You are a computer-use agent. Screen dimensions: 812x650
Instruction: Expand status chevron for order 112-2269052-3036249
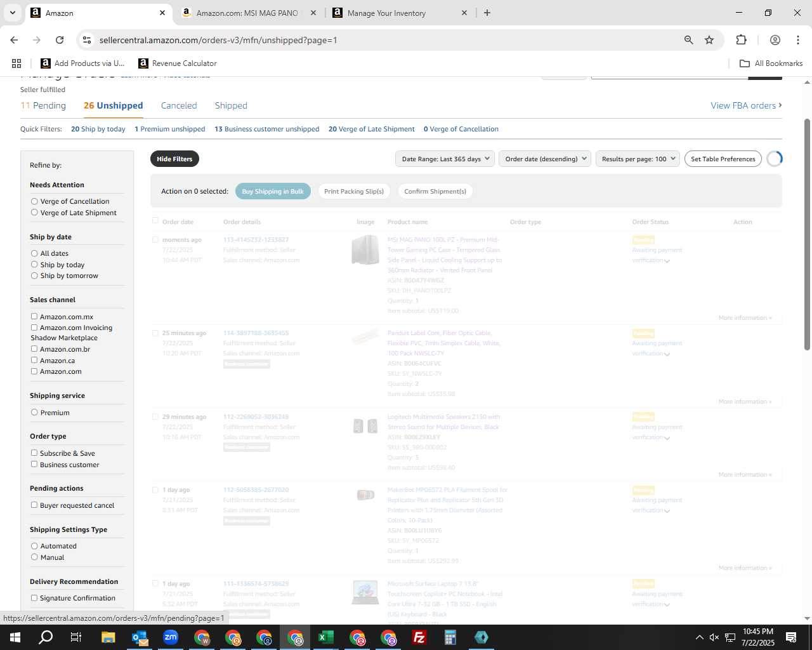pyautogui.click(x=667, y=438)
